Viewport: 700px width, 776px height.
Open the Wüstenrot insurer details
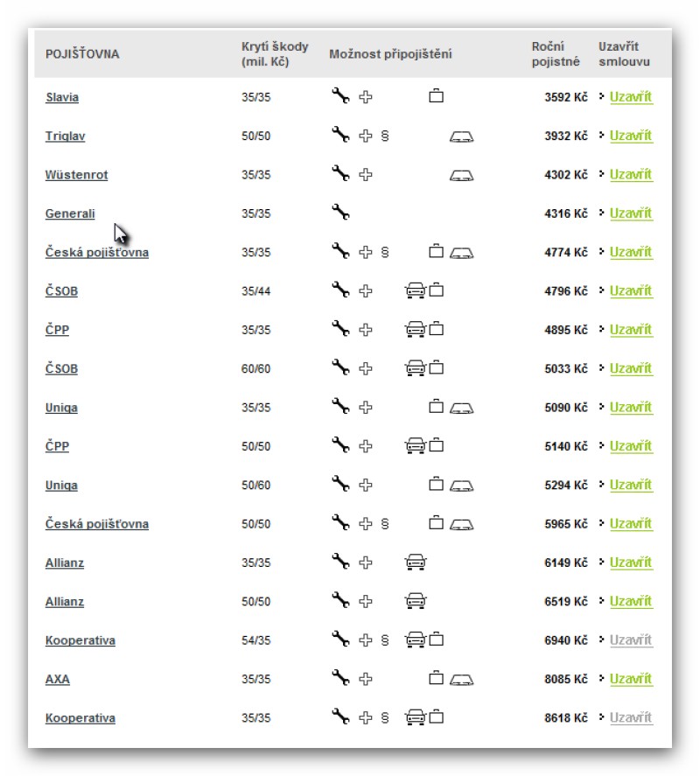tap(77, 175)
